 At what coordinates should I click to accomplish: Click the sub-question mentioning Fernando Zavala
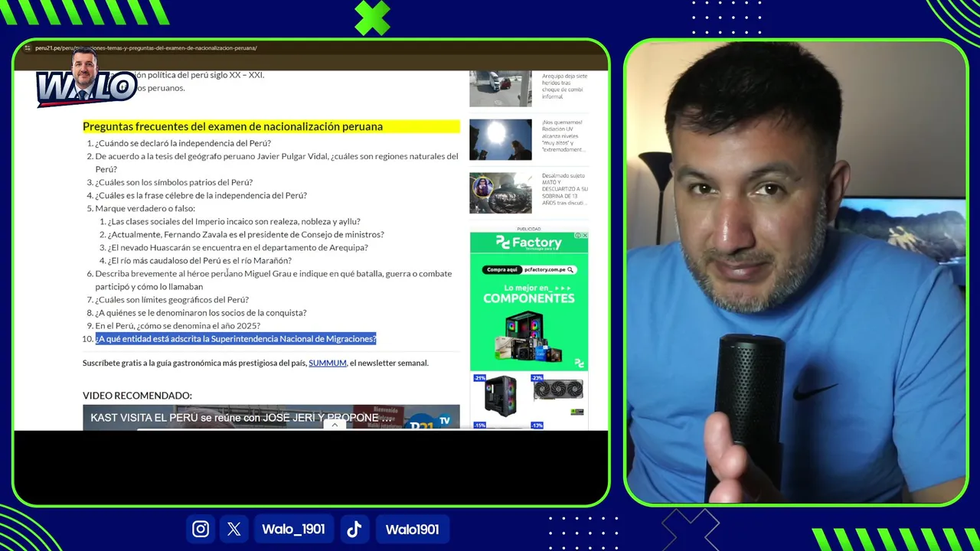[246, 234]
